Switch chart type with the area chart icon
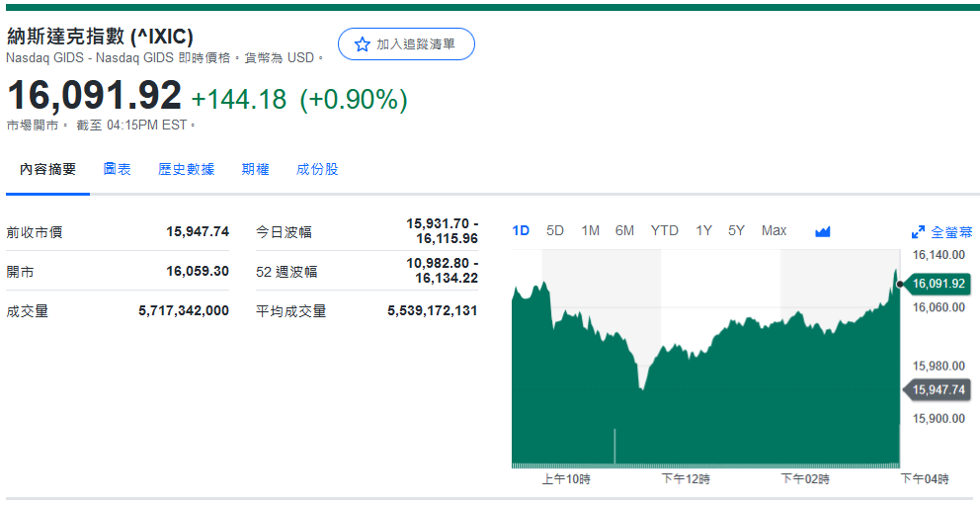Viewport: 980px width, 507px height. click(x=822, y=231)
